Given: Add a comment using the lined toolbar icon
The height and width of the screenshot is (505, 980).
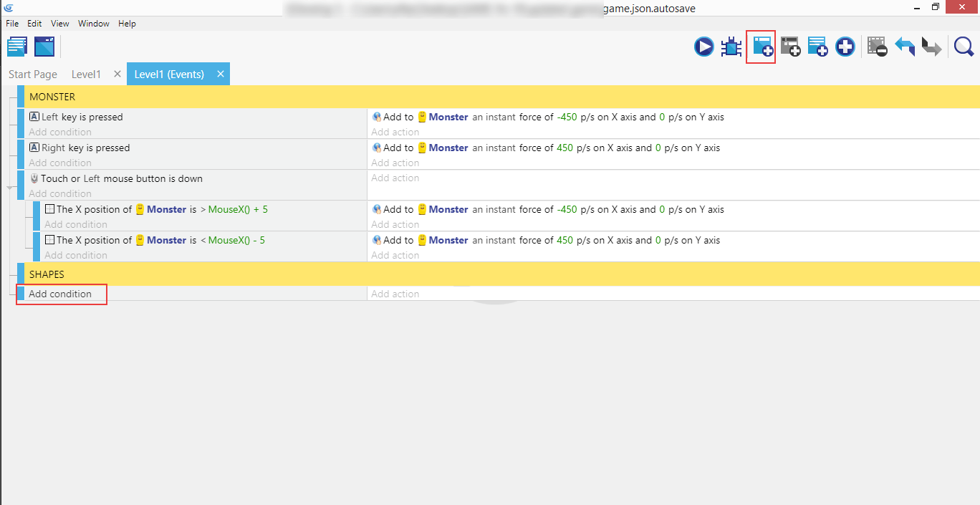Looking at the screenshot, I should tap(817, 47).
